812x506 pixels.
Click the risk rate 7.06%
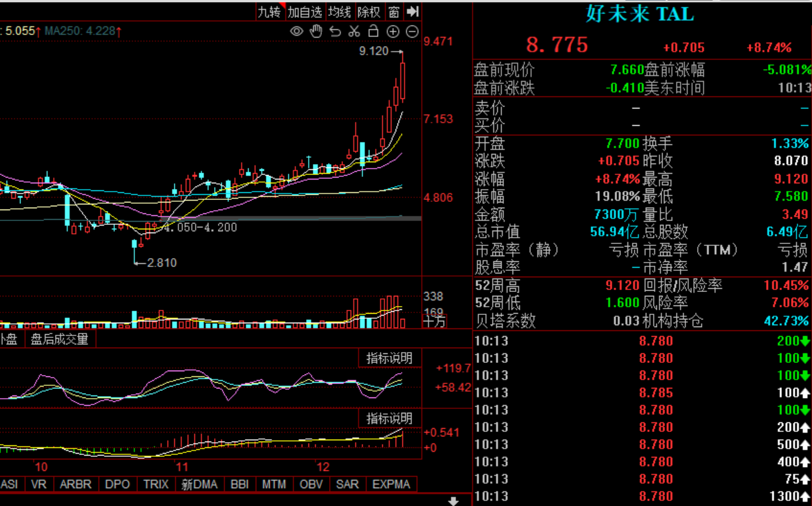point(790,303)
